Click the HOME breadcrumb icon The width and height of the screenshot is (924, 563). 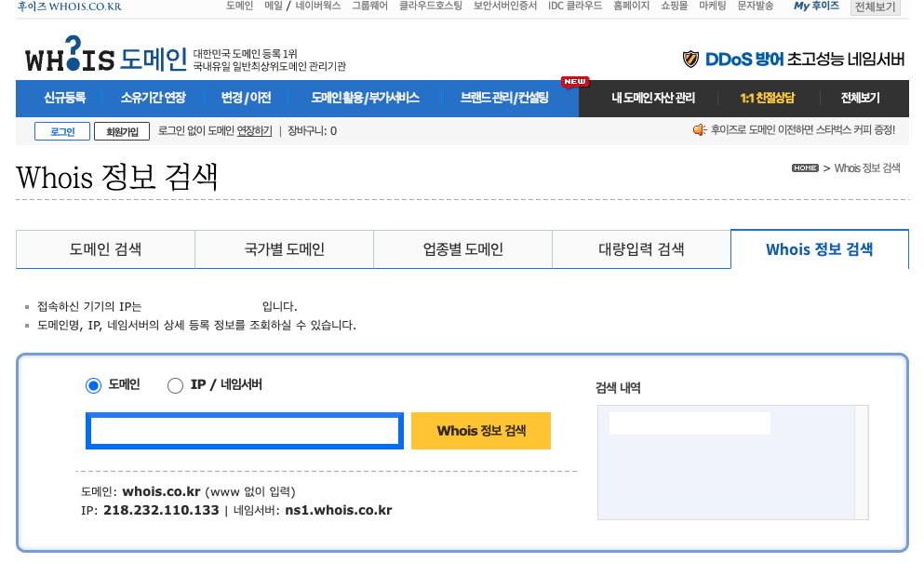pos(805,168)
